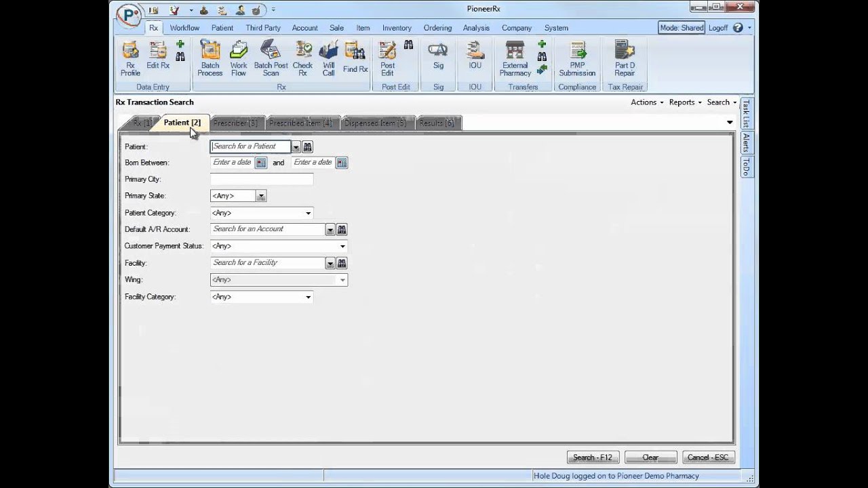Open the Search dropdown in the header

(722, 102)
